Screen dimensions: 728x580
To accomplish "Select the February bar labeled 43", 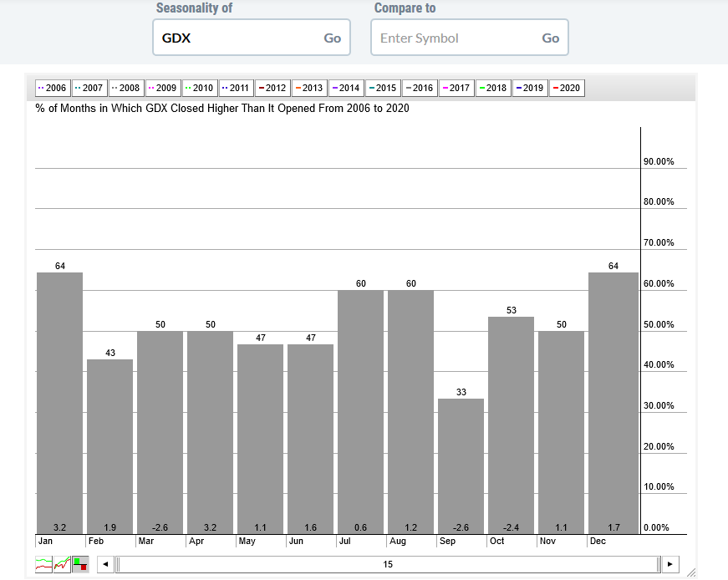I will click(110, 447).
